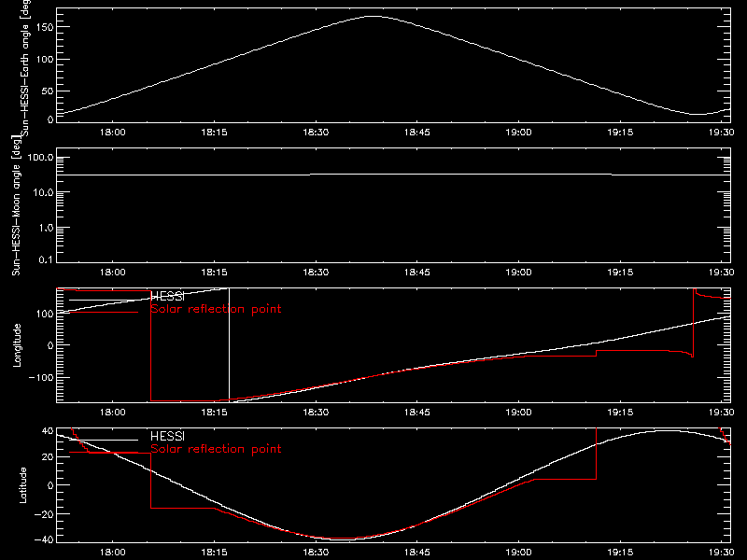Viewport: 747px width, 560px height.
Task: Click the 10.0 tick on Moon angle axis
Action: [x=43, y=192]
